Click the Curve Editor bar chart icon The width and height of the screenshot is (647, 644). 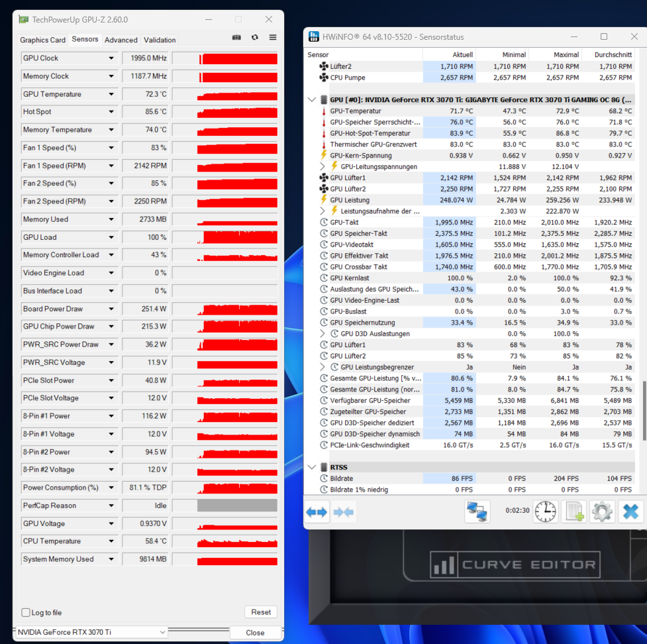point(444,564)
